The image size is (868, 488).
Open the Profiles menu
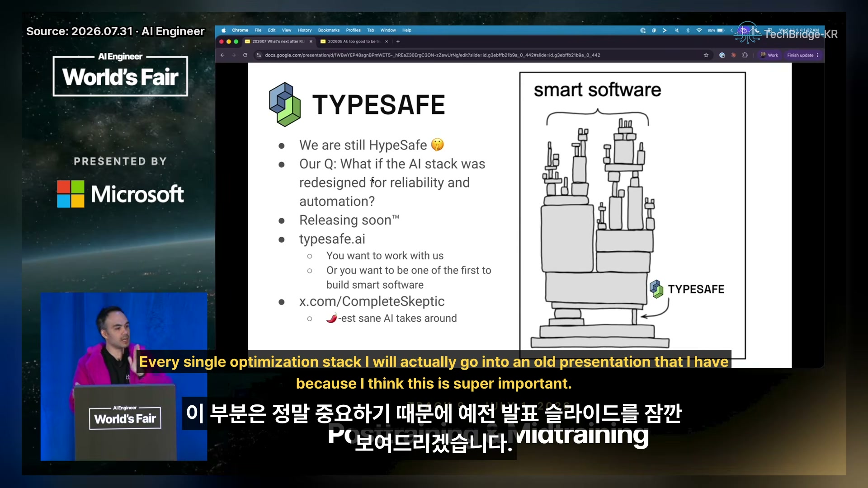tap(353, 30)
